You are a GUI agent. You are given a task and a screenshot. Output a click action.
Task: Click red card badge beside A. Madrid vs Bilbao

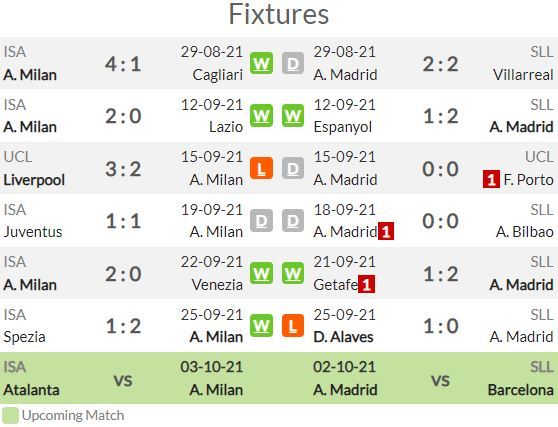(x=386, y=231)
